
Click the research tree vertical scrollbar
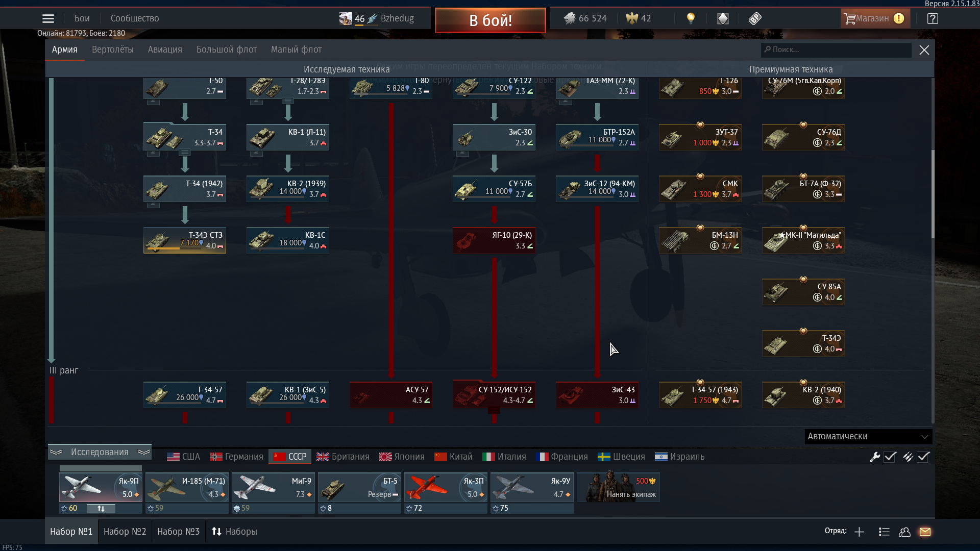click(x=933, y=194)
